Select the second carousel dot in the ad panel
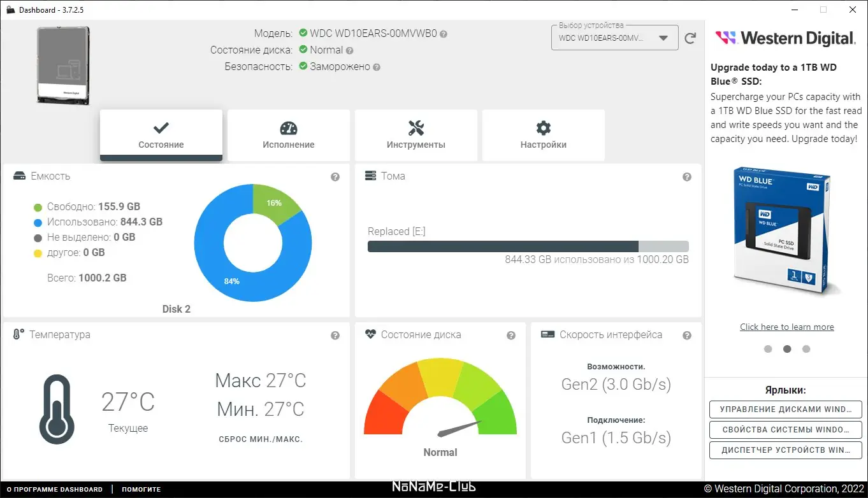Image resolution: width=868 pixels, height=498 pixels. (x=787, y=349)
